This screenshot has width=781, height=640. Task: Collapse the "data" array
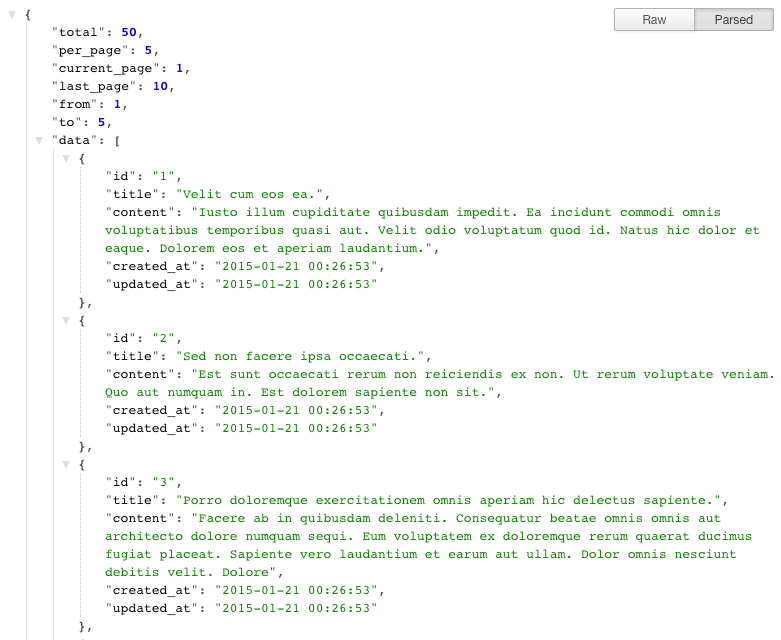click(39, 141)
